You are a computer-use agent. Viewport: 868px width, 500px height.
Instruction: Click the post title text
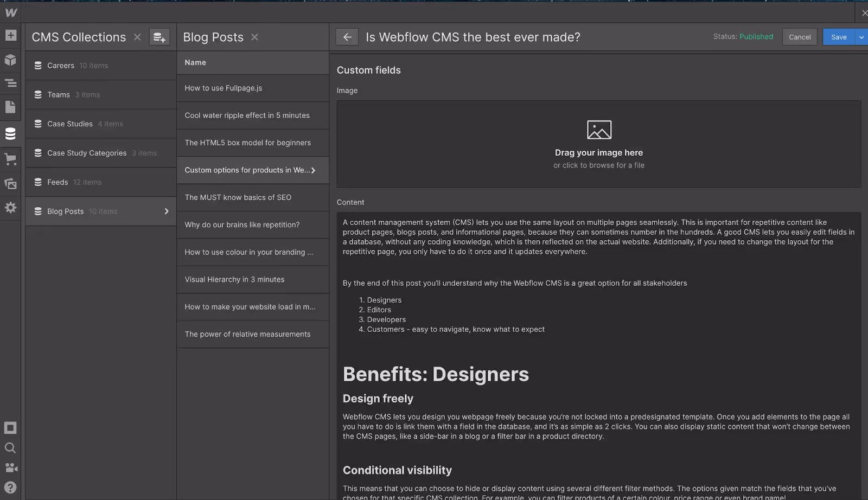(x=473, y=37)
